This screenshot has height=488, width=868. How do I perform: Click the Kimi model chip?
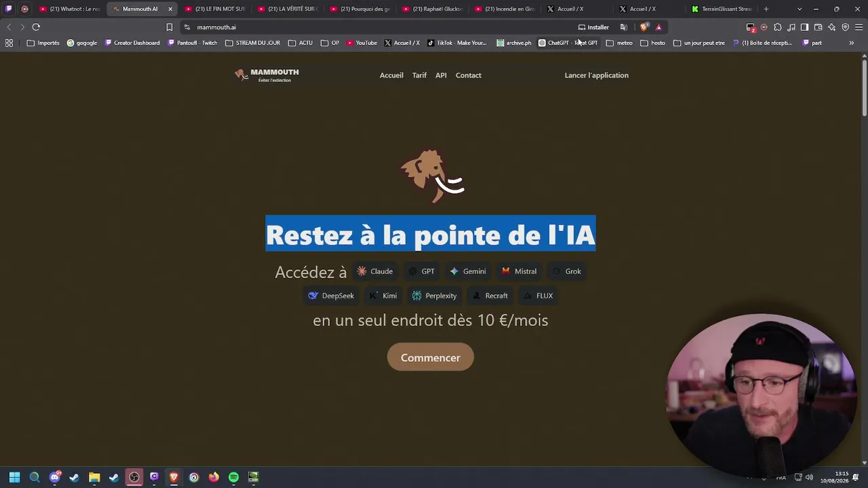[x=383, y=296]
